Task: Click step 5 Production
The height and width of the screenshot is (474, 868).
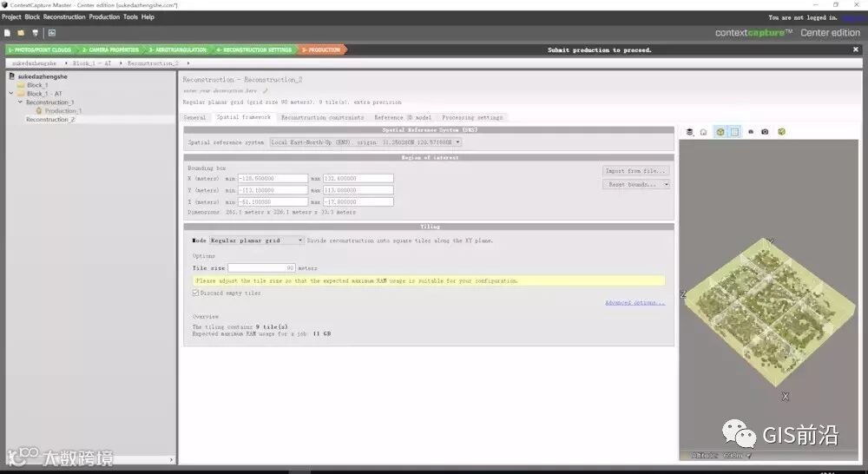Action: point(321,49)
